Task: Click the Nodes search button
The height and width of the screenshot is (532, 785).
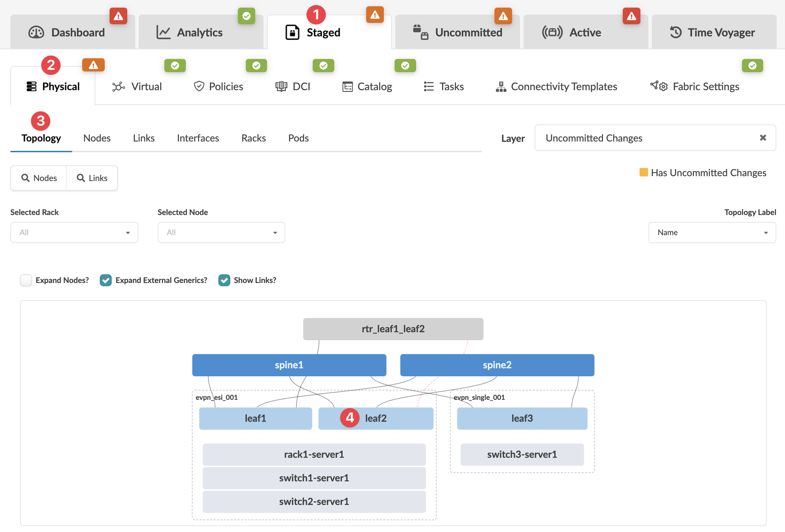Action: click(x=39, y=178)
